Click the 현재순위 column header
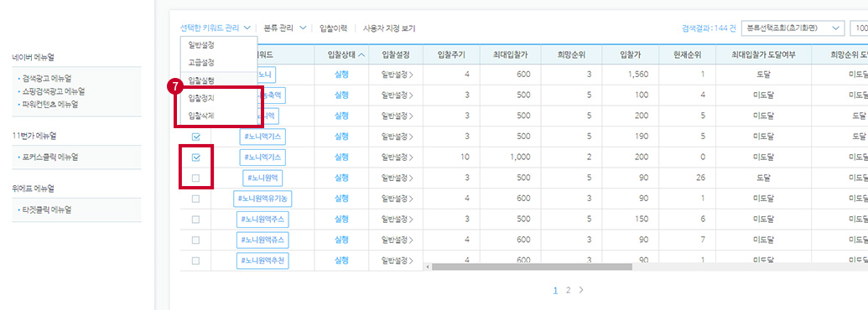This screenshot has height=310, width=868. coord(687,54)
